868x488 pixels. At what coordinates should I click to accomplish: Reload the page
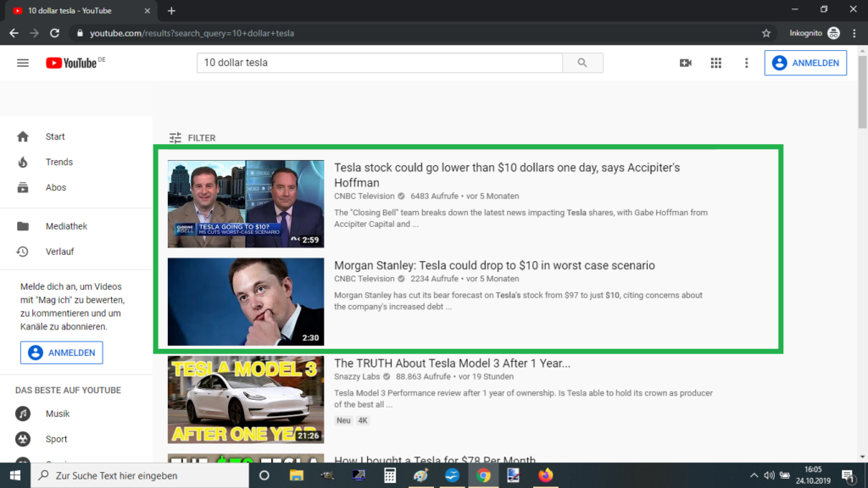pos(54,33)
